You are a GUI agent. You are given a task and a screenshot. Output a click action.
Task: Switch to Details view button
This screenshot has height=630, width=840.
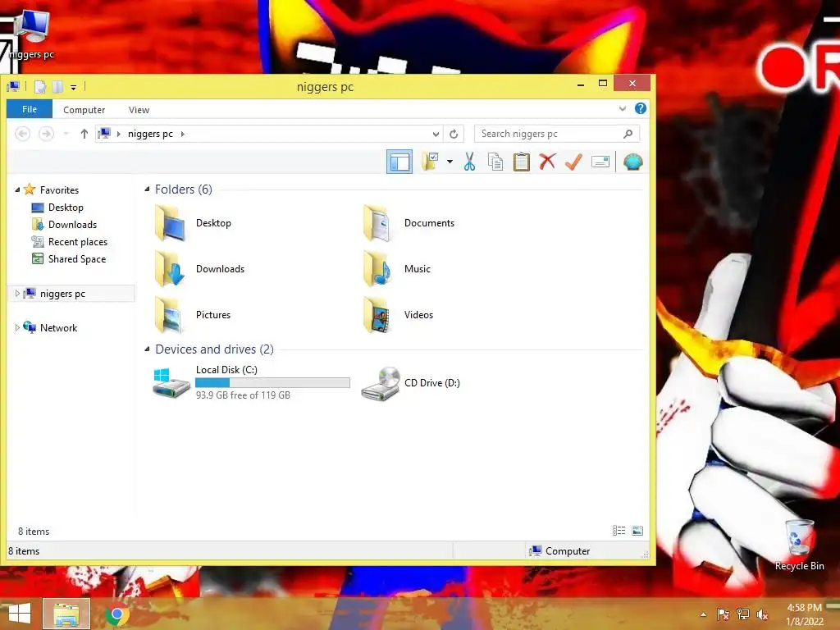(x=619, y=531)
